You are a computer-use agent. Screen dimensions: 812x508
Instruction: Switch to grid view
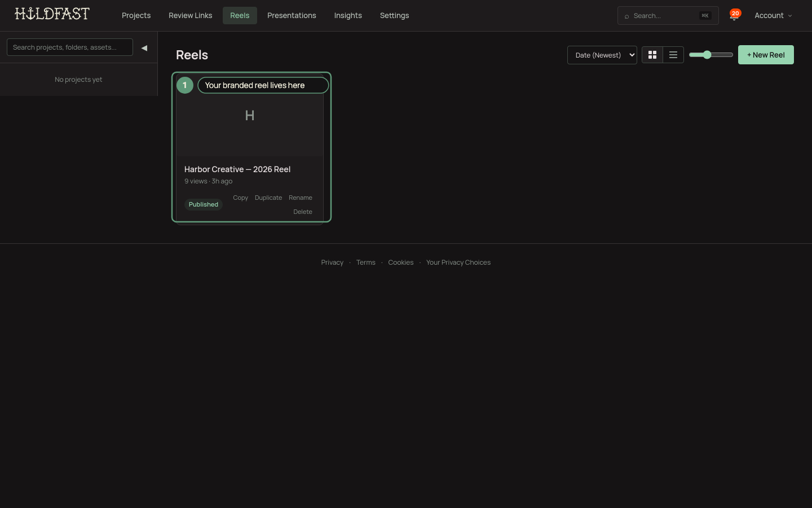(x=652, y=55)
